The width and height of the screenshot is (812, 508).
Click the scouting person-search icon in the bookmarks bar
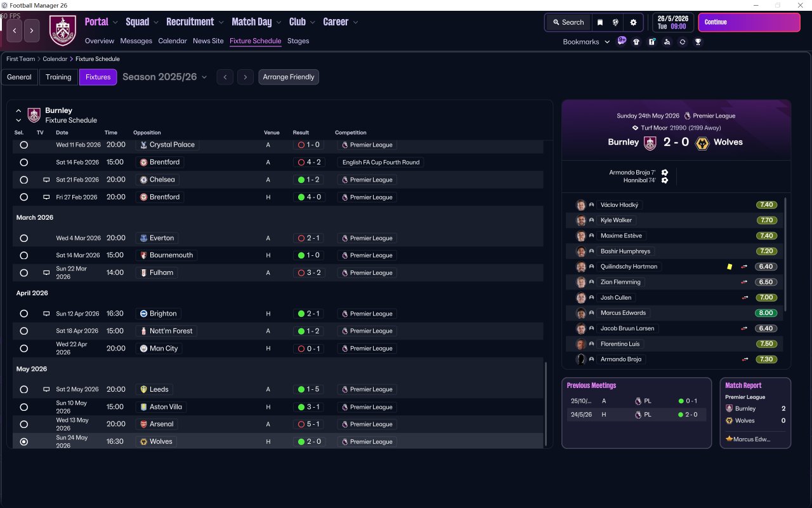(667, 42)
